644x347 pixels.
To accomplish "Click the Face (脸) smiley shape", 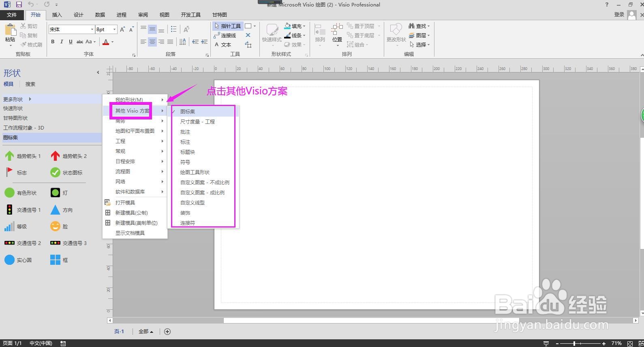I will (55, 226).
